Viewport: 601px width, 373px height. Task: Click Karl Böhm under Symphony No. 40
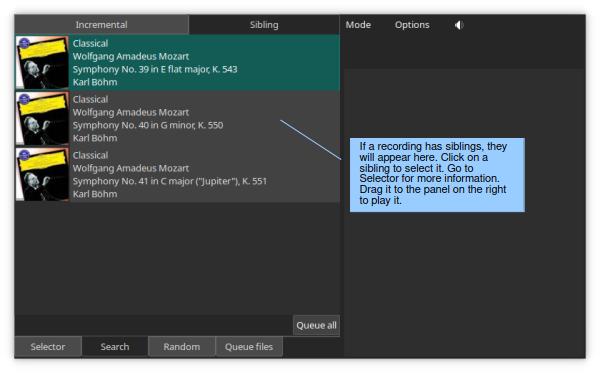point(95,138)
